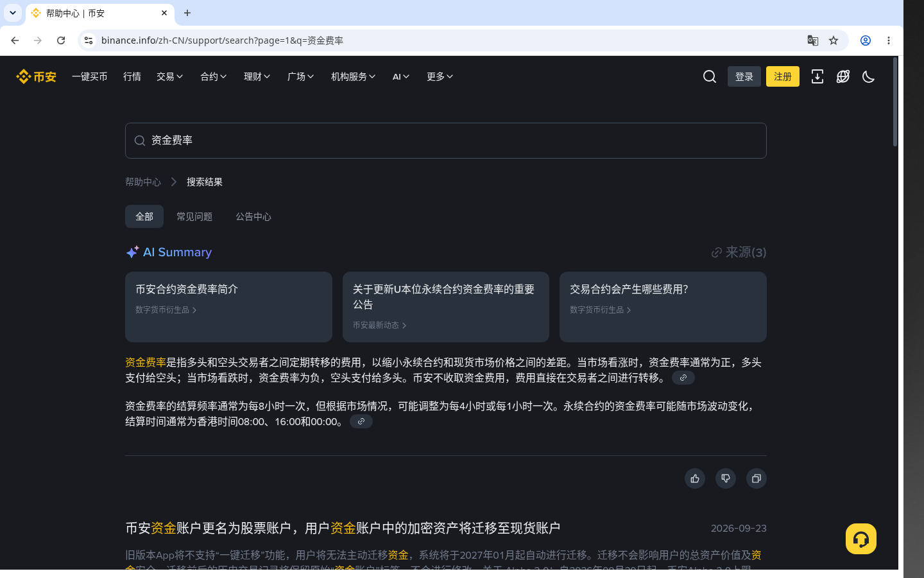The image size is (924, 578).
Task: Click the source link icon after first paragraph
Action: pos(683,378)
